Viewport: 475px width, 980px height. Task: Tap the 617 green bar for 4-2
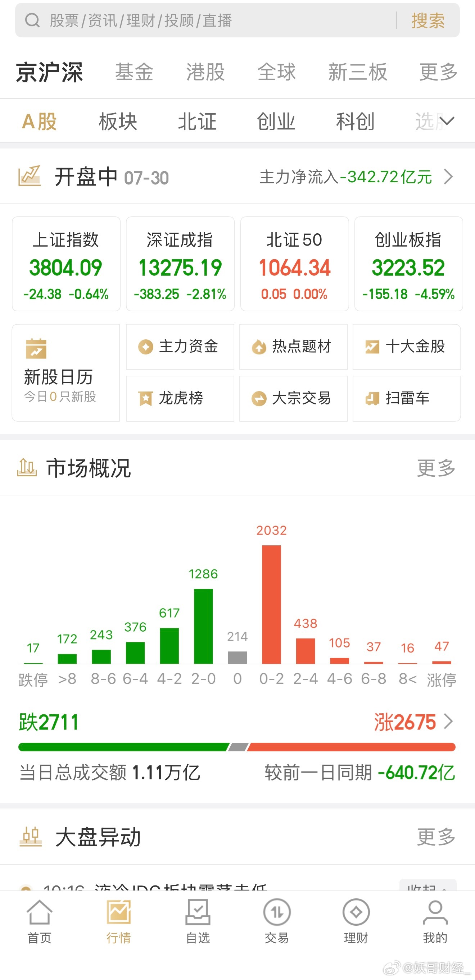(169, 646)
